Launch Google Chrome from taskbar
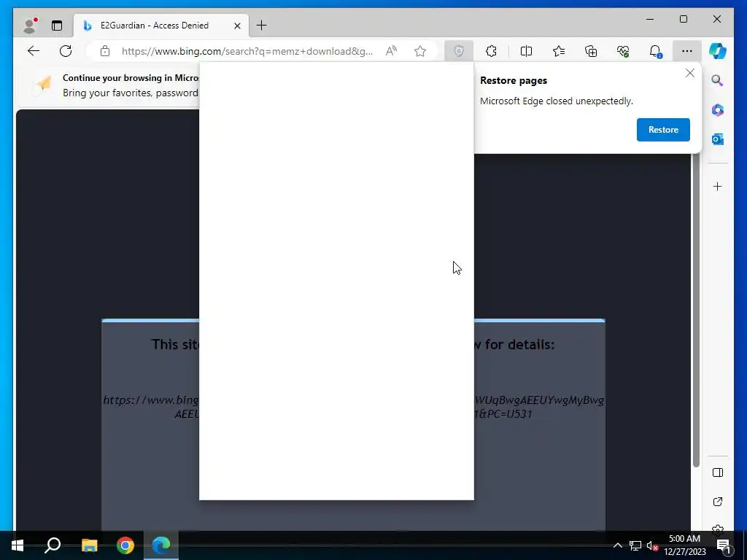Image resolution: width=747 pixels, height=560 pixels. point(125,545)
